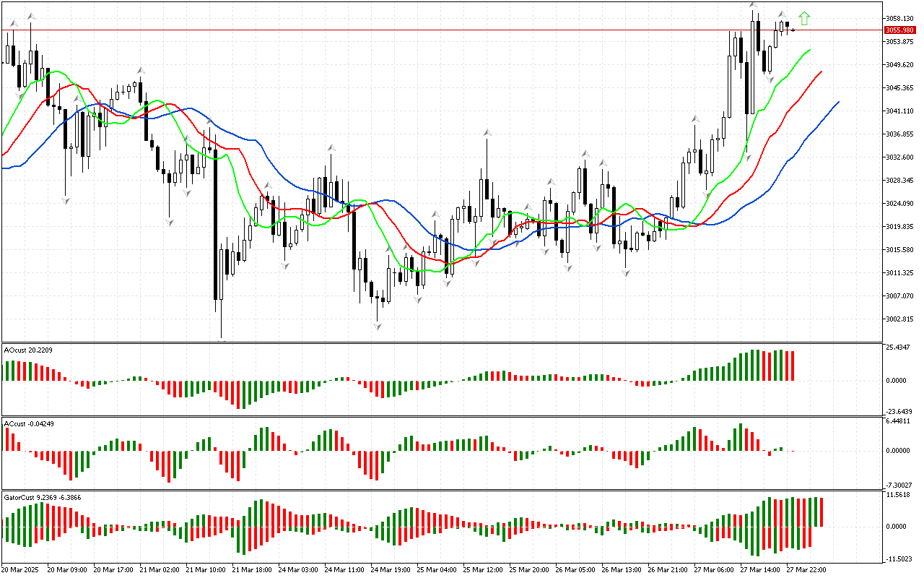Image resolution: width=924 pixels, height=578 pixels.
Task: Click price level 3007.070 on the axis
Action: click(899, 296)
